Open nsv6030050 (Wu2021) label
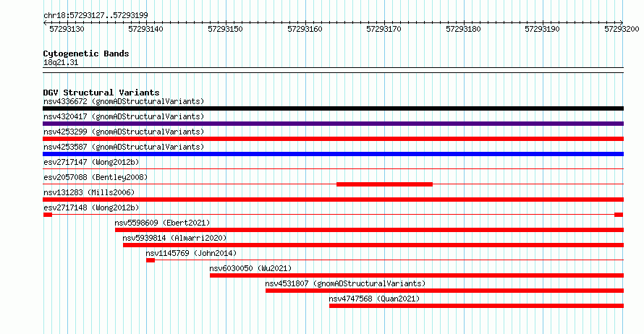The image size is (644, 334). click(x=250, y=268)
